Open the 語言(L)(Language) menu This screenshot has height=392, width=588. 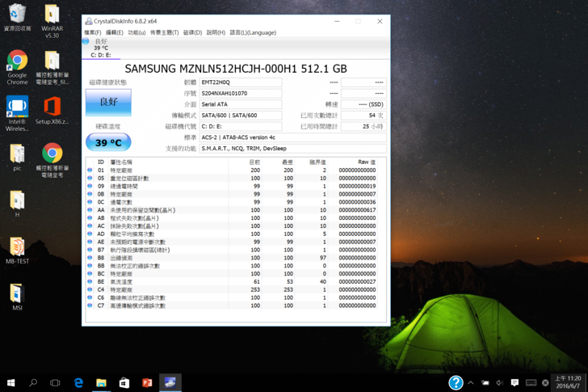(253, 33)
